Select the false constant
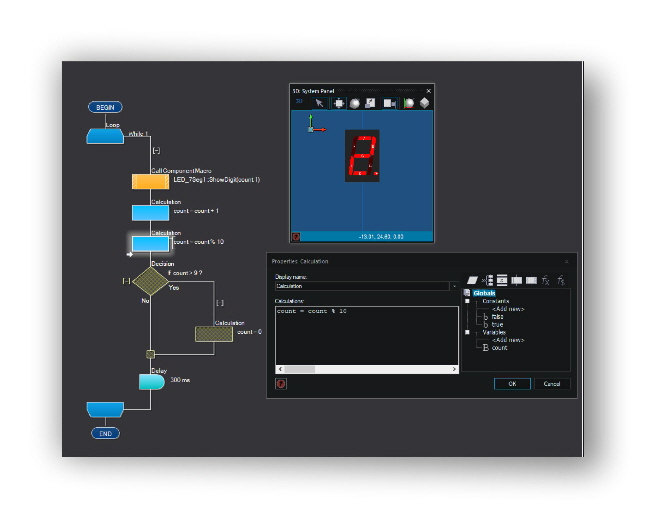 pos(498,317)
